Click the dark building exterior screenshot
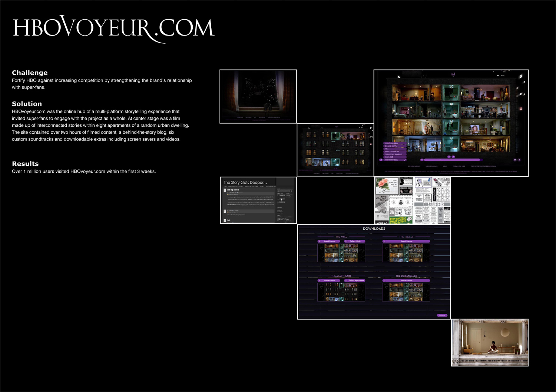Screen dimensions: 556x392 tap(335, 150)
